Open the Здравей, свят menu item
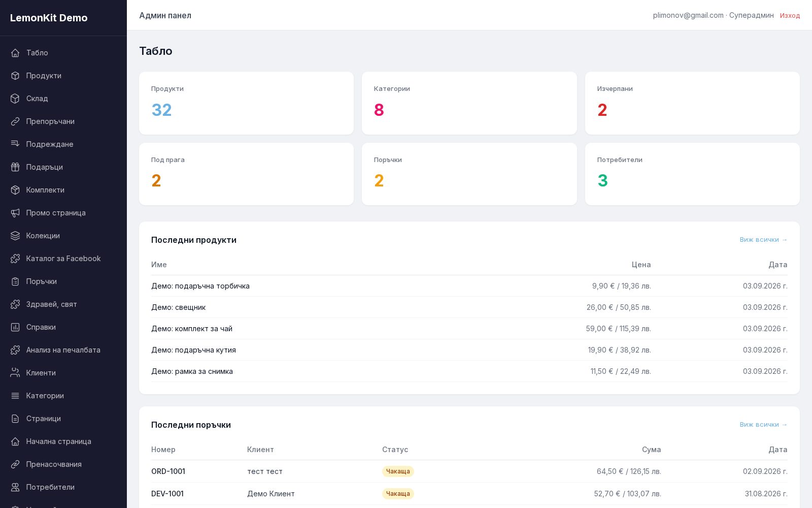Viewport: 812px width, 508px height. click(x=63, y=304)
